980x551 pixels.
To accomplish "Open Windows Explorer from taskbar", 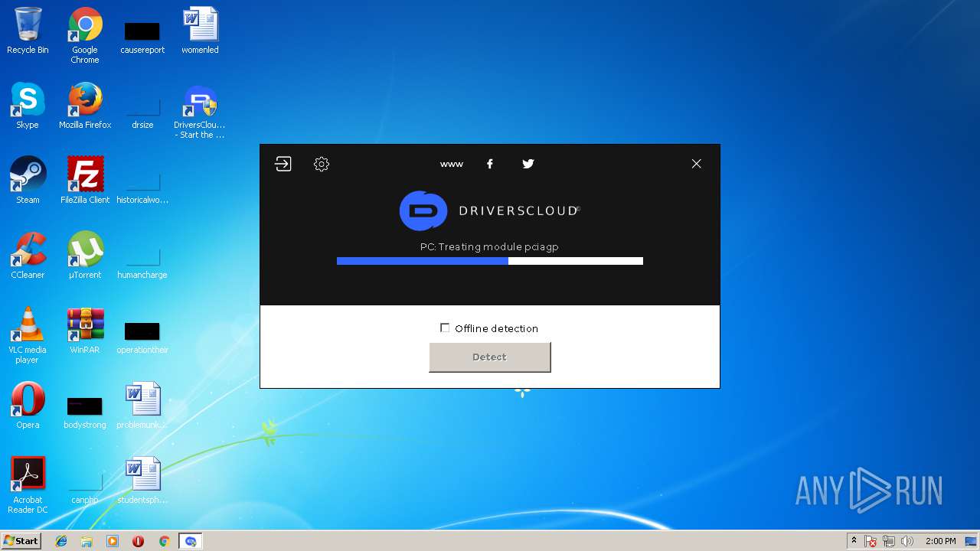I will coord(87,541).
